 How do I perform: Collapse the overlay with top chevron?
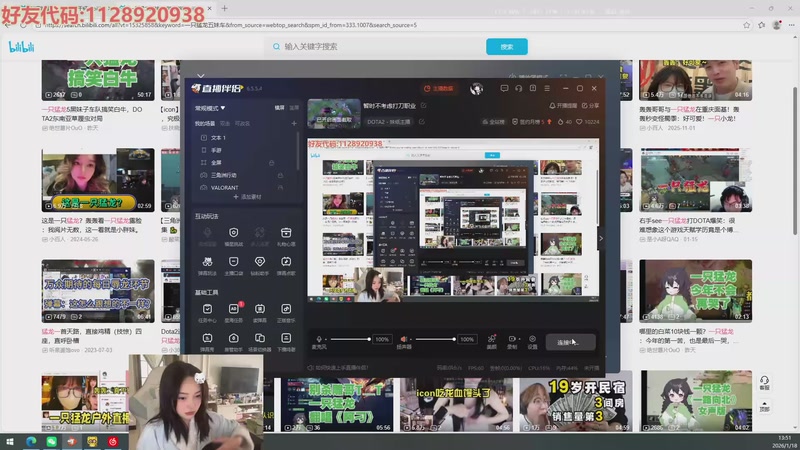(x=201, y=76)
